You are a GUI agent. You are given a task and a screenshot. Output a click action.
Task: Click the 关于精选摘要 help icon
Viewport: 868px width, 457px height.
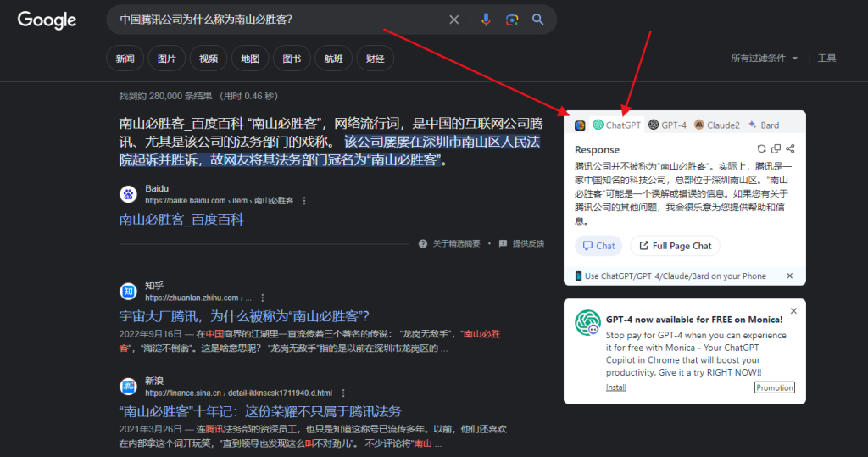click(x=423, y=243)
